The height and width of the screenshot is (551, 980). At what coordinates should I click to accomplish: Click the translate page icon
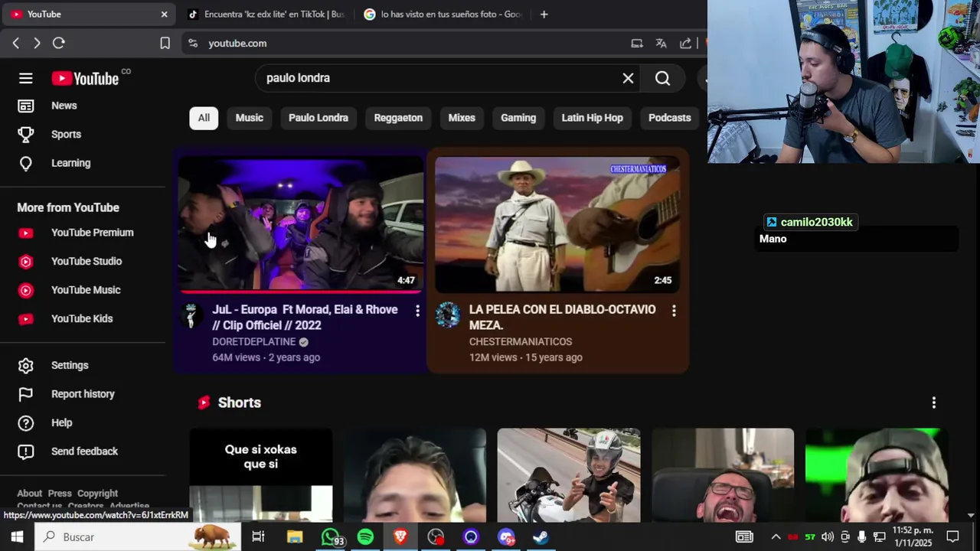[661, 44]
